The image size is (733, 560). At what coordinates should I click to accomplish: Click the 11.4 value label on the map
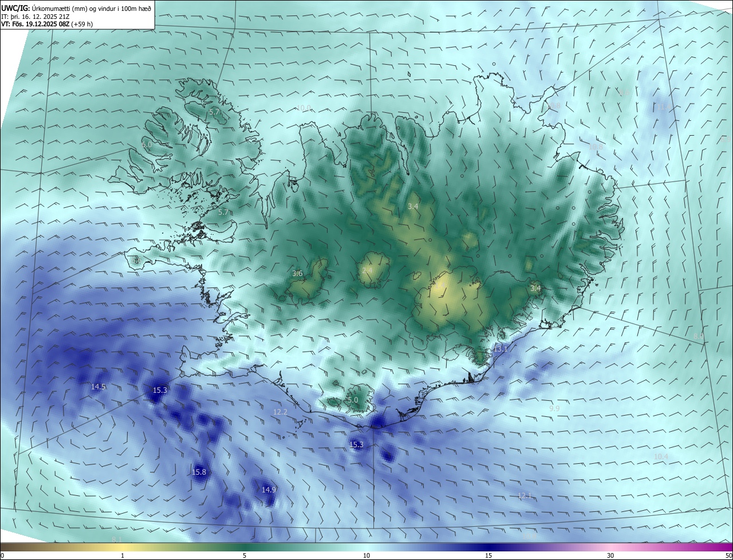663,107
